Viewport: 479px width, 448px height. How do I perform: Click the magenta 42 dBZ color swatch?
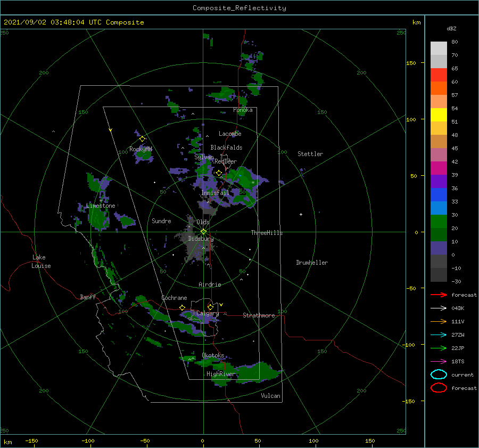[x=439, y=168]
